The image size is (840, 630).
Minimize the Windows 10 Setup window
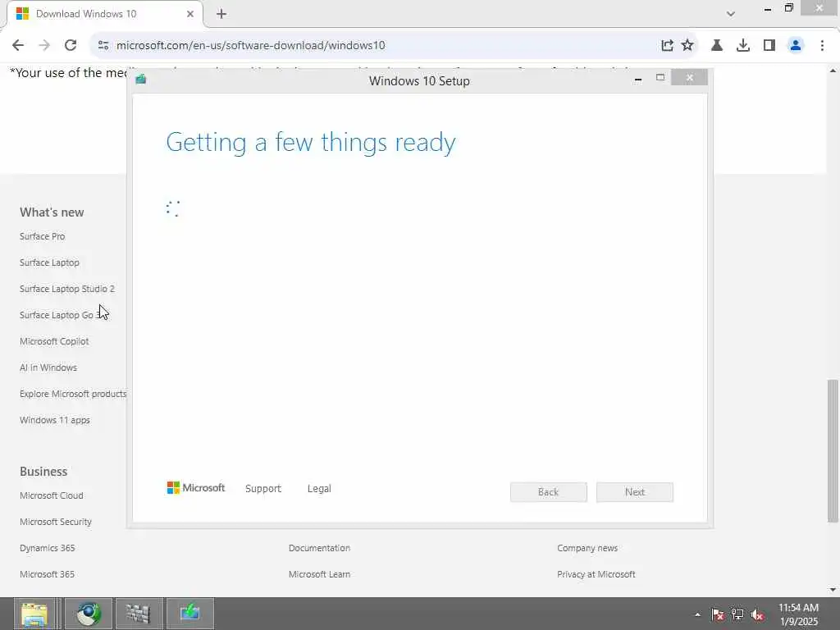(x=638, y=80)
